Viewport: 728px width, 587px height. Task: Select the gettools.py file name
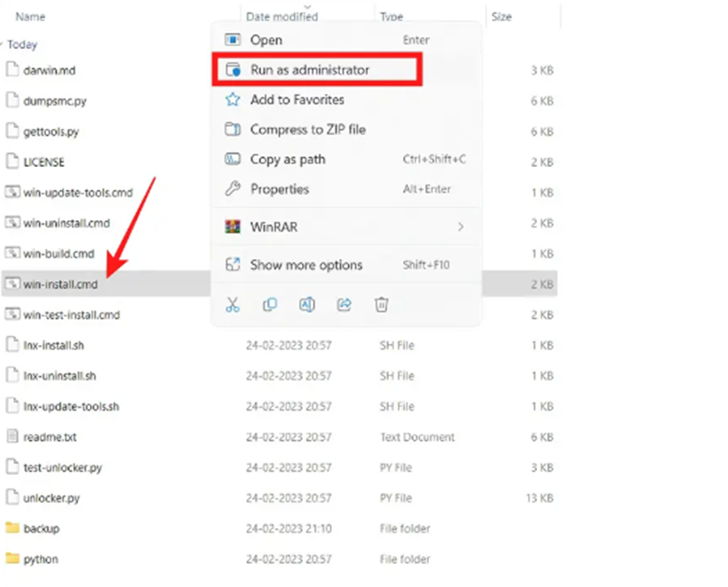pos(51,131)
